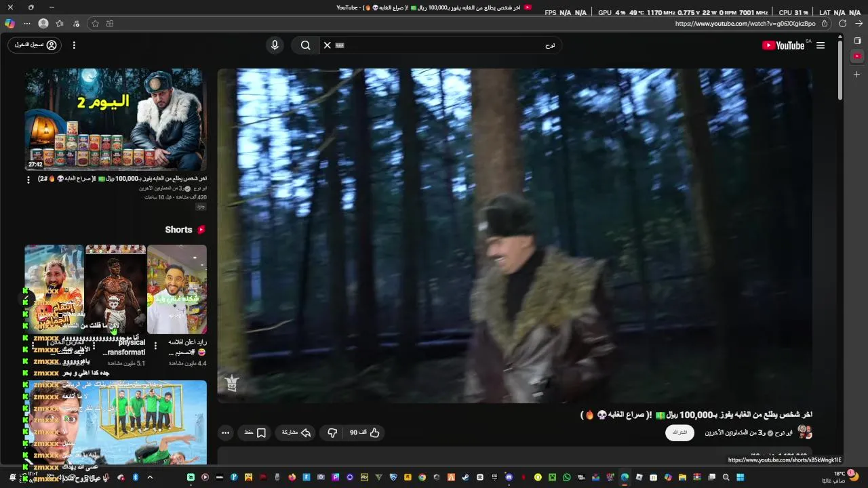
Task: Open Steam from taskbar
Action: [465, 477]
